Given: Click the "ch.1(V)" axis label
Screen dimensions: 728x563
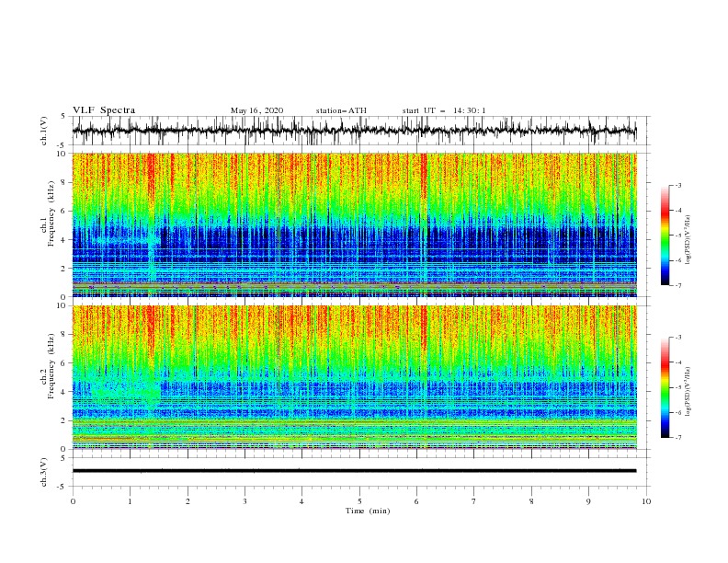Looking at the screenshot, I should [x=44, y=131].
